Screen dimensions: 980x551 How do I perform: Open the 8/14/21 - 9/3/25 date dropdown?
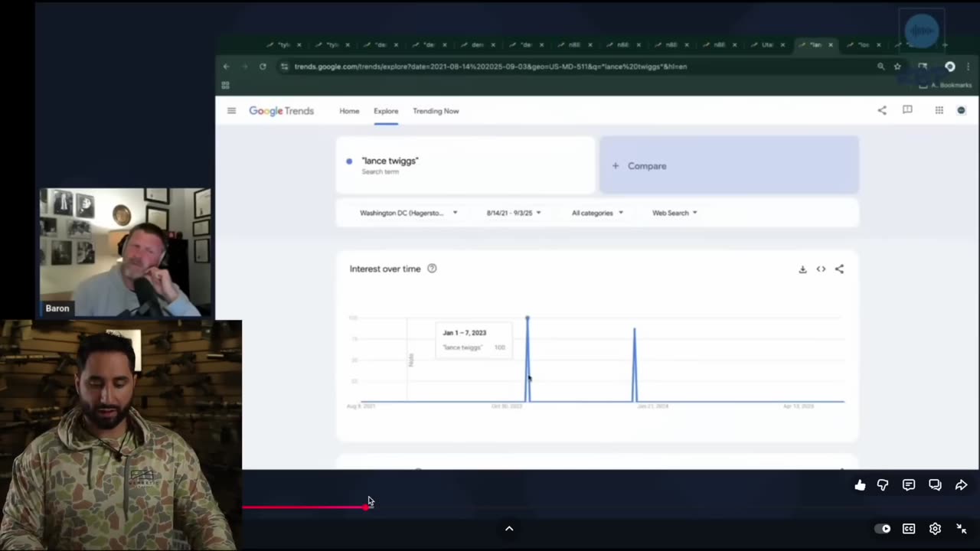(514, 213)
